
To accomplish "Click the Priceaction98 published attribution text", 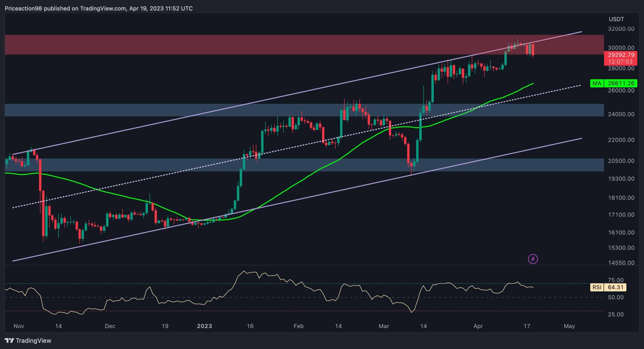I will (x=99, y=9).
